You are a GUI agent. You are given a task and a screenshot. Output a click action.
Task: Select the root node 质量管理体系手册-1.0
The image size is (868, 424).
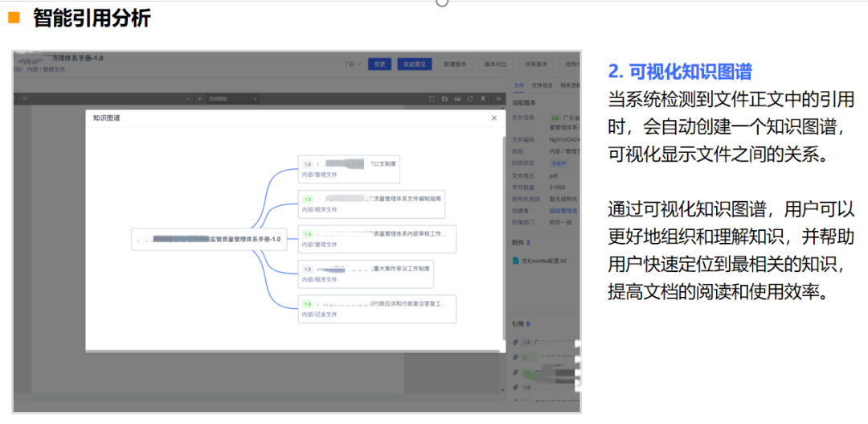point(209,240)
